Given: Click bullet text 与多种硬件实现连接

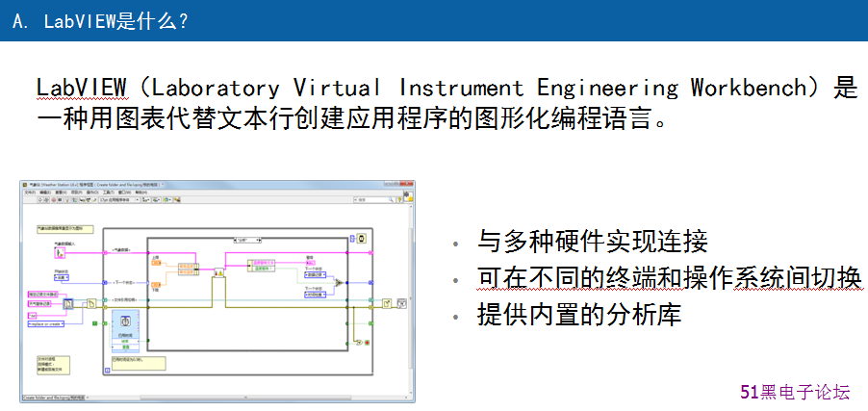Looking at the screenshot, I should click(593, 241).
